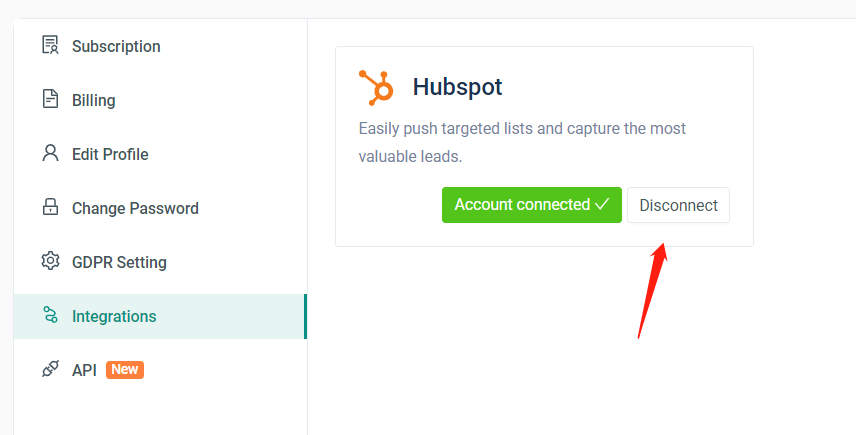This screenshot has width=856, height=435.
Task: Click the Subscription receipt icon
Action: pos(50,46)
